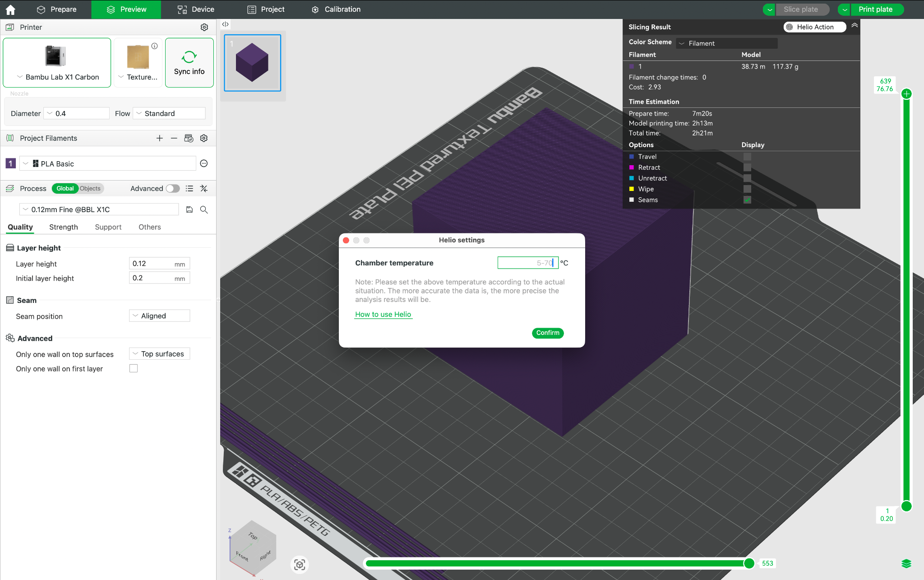Open nozzle Diameter dropdown
Viewport: 924px width, 580px height.
click(x=77, y=113)
